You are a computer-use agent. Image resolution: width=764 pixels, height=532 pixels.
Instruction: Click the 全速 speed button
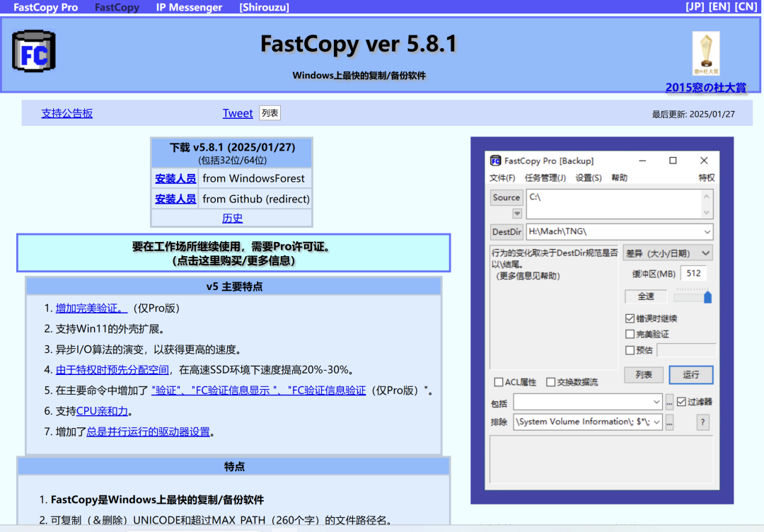click(x=646, y=296)
